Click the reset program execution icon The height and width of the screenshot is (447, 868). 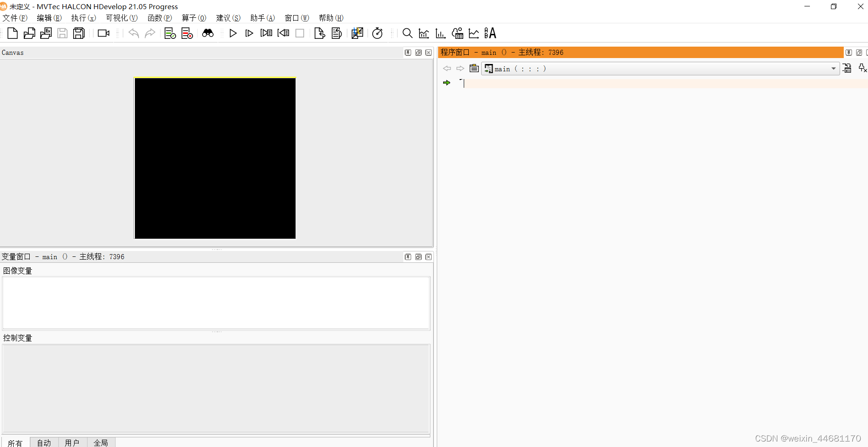[320, 33]
